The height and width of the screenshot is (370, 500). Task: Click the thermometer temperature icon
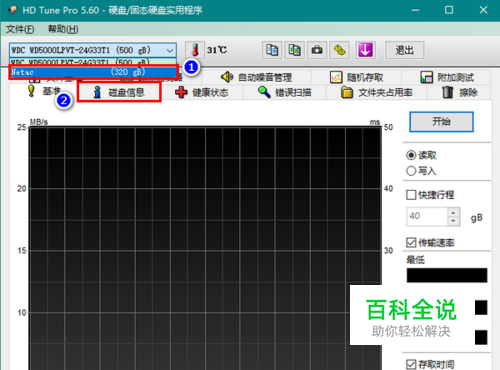pos(195,50)
